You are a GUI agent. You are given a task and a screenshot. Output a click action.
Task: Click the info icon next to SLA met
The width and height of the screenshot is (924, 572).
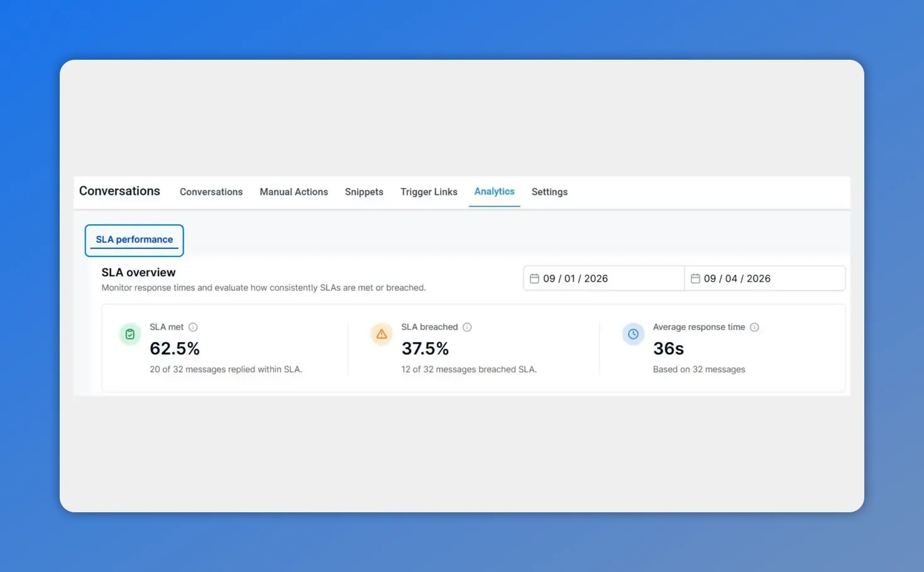pos(193,327)
